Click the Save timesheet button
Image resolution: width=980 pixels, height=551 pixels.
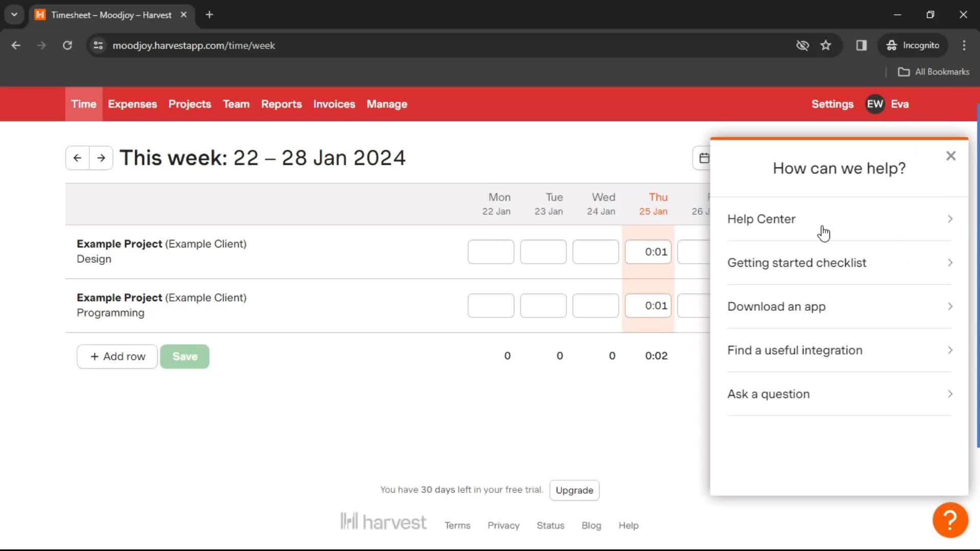tap(184, 356)
